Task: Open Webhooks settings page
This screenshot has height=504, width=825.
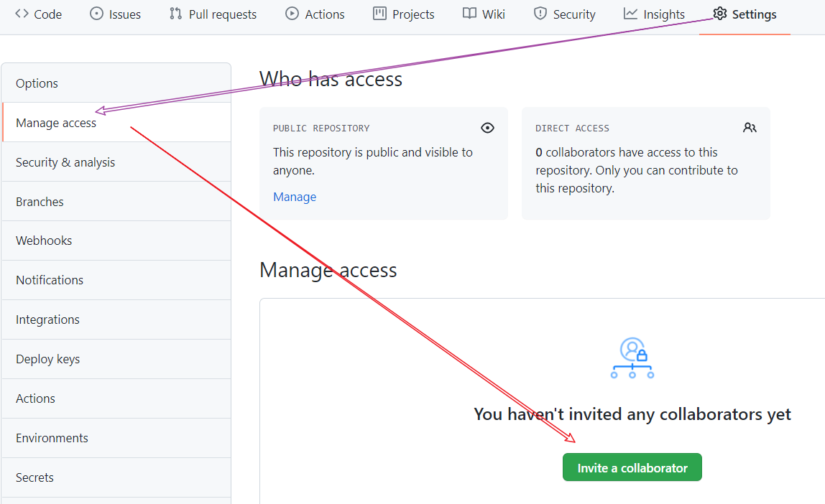Action: (44, 241)
